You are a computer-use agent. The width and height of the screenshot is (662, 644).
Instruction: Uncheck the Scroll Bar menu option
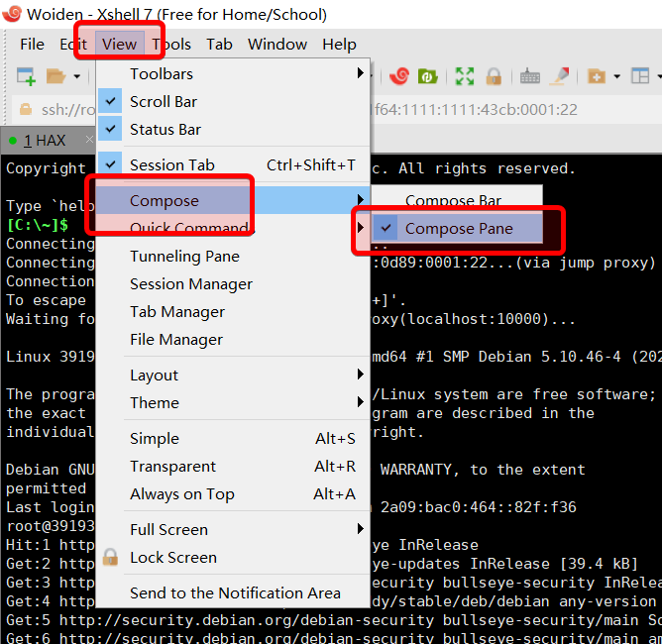(164, 102)
